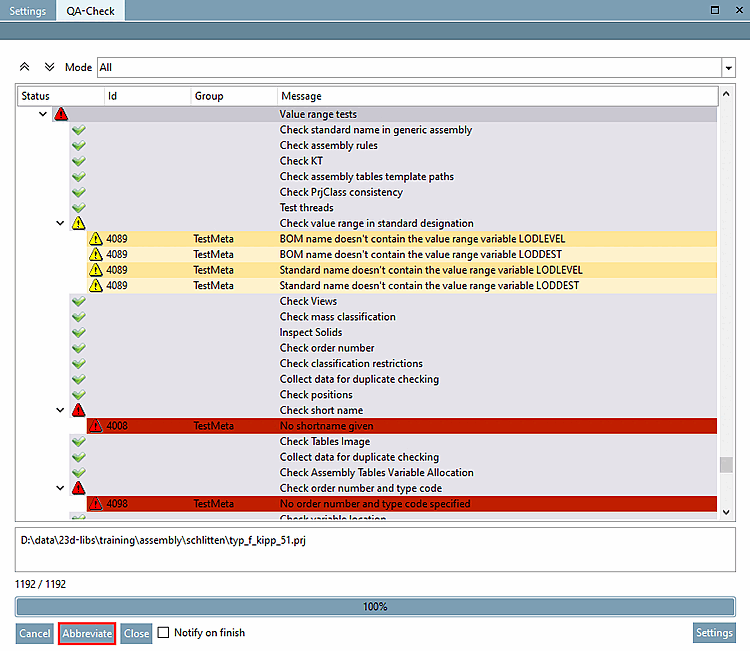The height and width of the screenshot is (651, 750).
Task: Click green check icon for Check mass classification
Action: (x=78, y=317)
